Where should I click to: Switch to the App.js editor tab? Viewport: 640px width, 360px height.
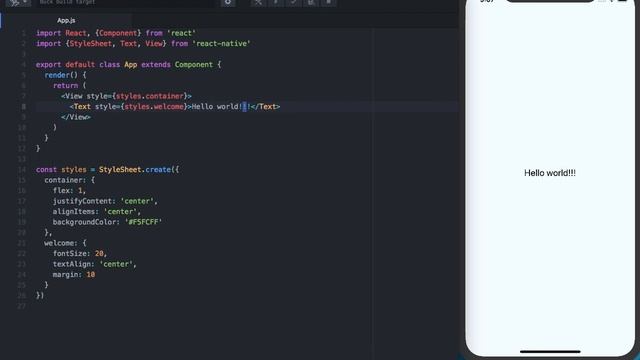(x=66, y=20)
